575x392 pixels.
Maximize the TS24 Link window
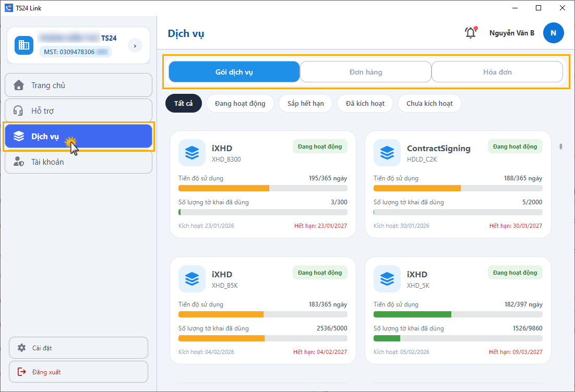coord(538,8)
